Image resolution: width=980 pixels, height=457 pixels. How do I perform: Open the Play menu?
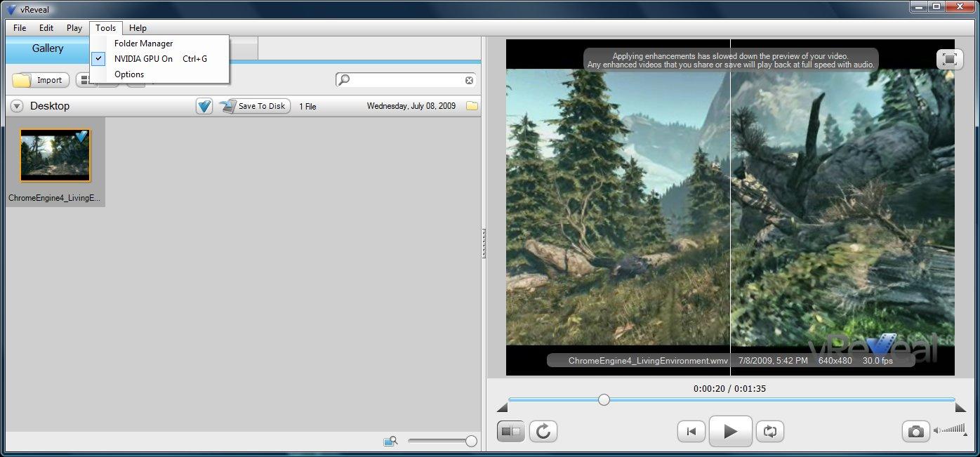click(74, 28)
